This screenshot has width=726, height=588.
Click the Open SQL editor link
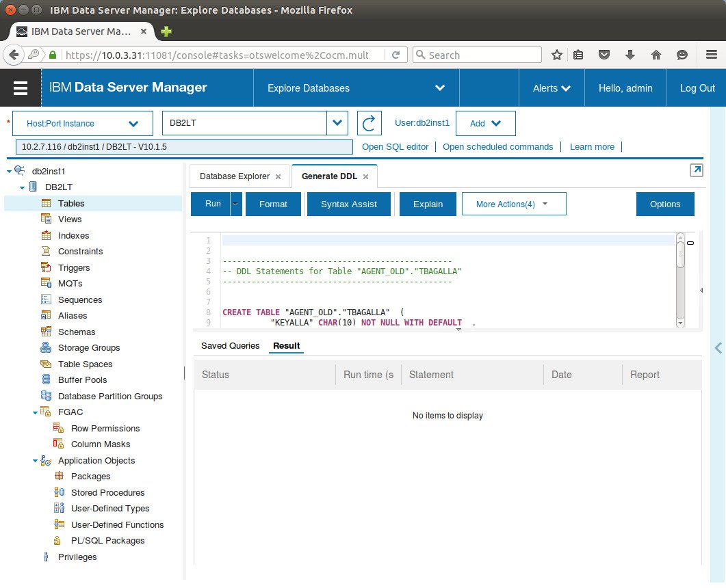tap(396, 146)
